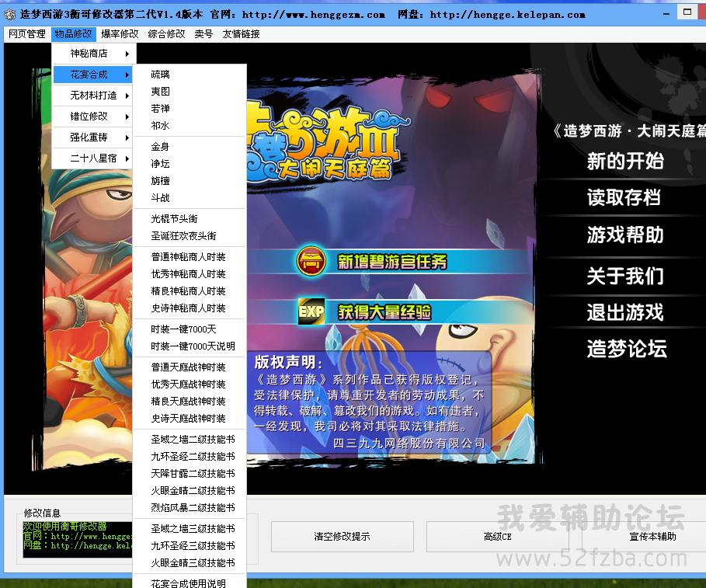This screenshot has width=706, height=588.
Task: Choose 天降甘露二级技能书
Action: coord(190,474)
